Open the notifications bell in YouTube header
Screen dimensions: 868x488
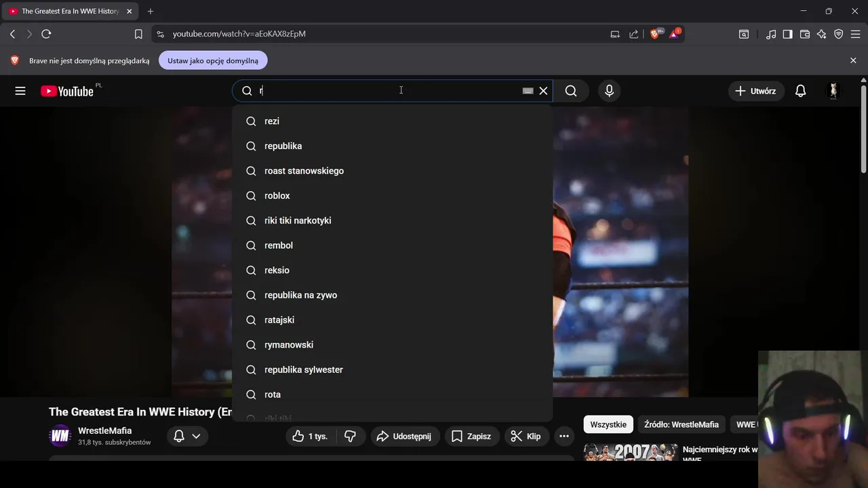801,91
